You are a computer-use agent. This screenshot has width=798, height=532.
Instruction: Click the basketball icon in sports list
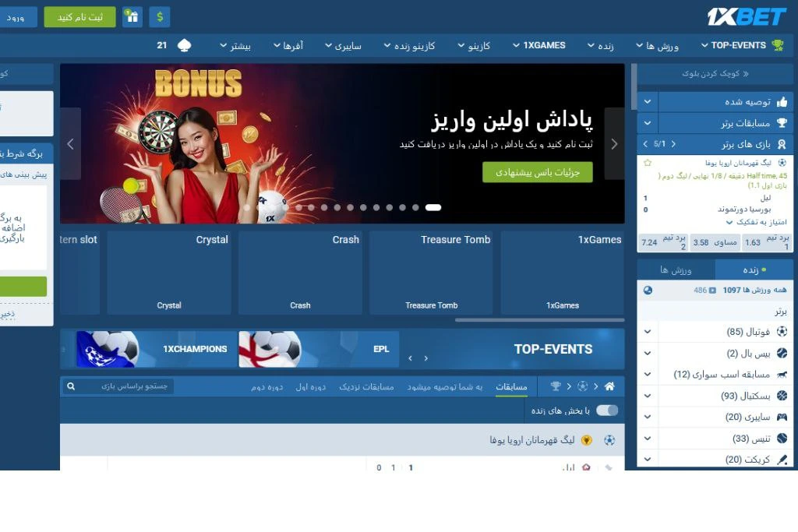782,395
